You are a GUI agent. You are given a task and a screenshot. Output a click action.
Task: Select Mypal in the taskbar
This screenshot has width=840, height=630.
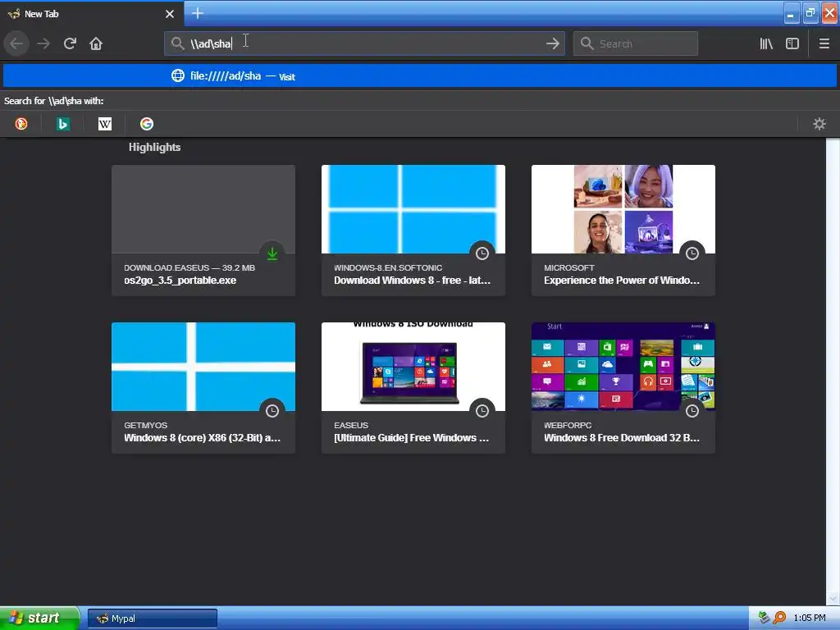(x=152, y=619)
